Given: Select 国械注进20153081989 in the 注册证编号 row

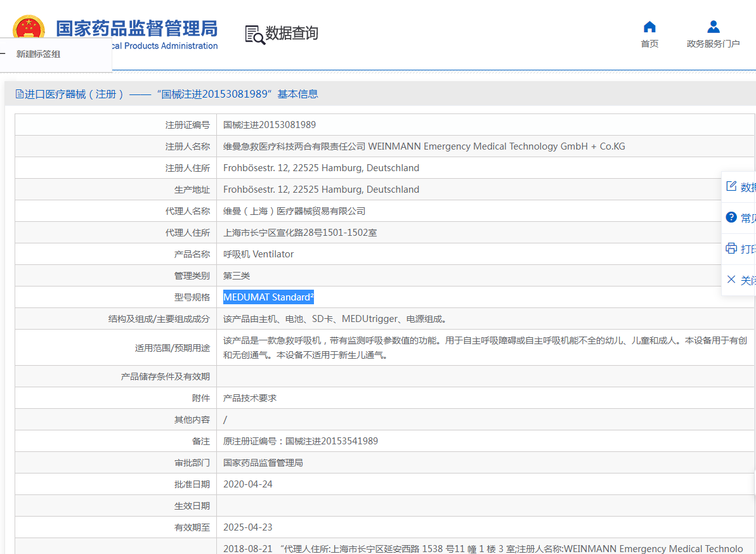Looking at the screenshot, I should pyautogui.click(x=270, y=125).
